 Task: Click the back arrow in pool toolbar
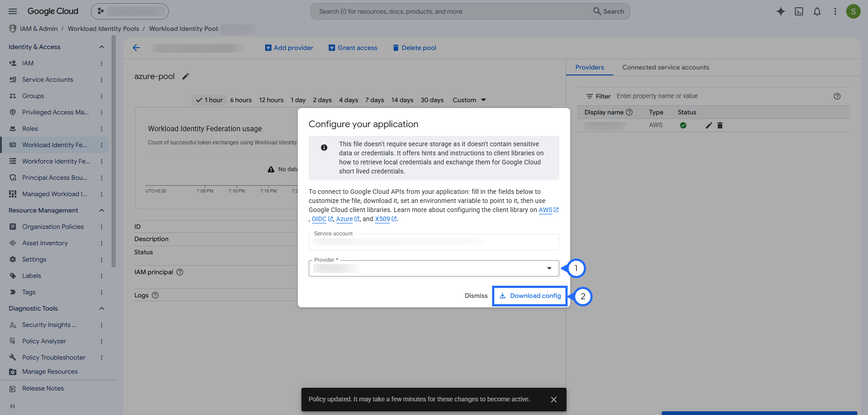(x=136, y=48)
